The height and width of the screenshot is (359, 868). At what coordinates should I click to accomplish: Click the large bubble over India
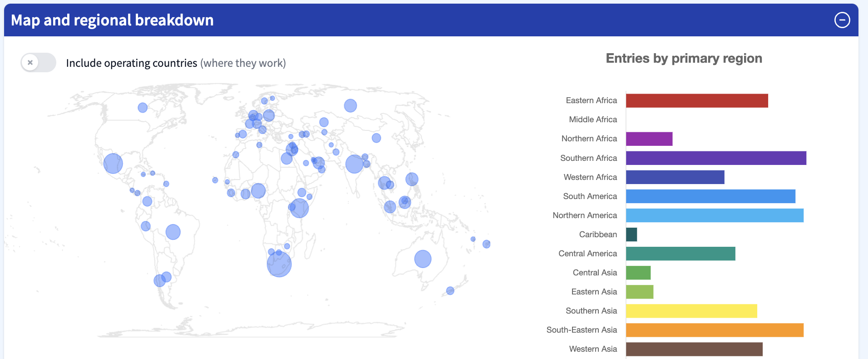point(354,164)
